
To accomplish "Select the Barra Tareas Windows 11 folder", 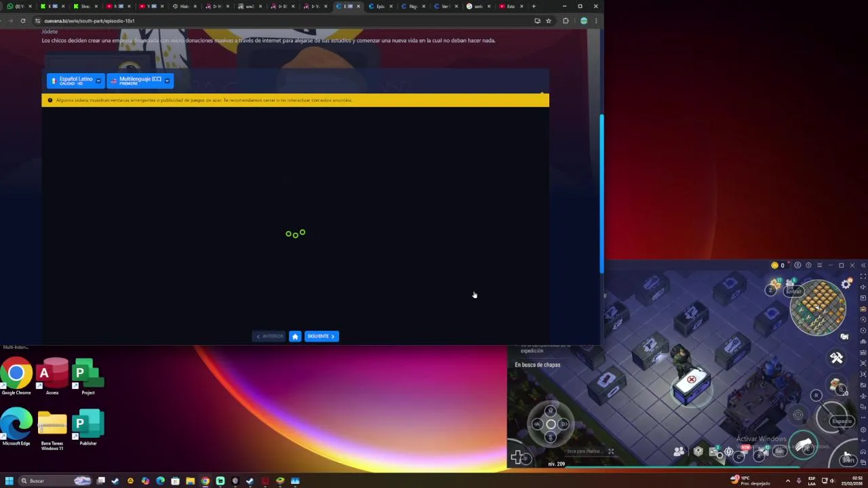I will point(52,429).
